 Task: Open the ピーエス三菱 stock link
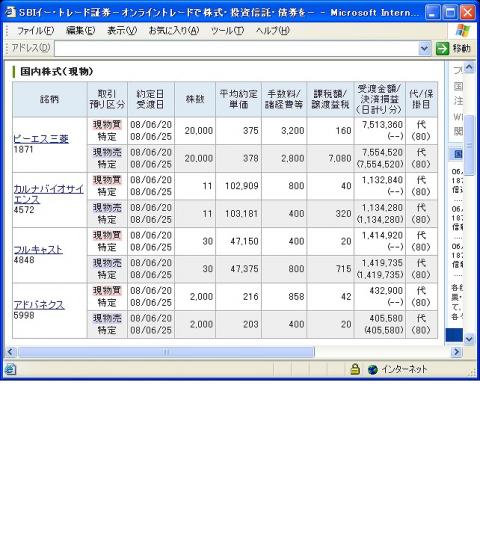(41, 139)
